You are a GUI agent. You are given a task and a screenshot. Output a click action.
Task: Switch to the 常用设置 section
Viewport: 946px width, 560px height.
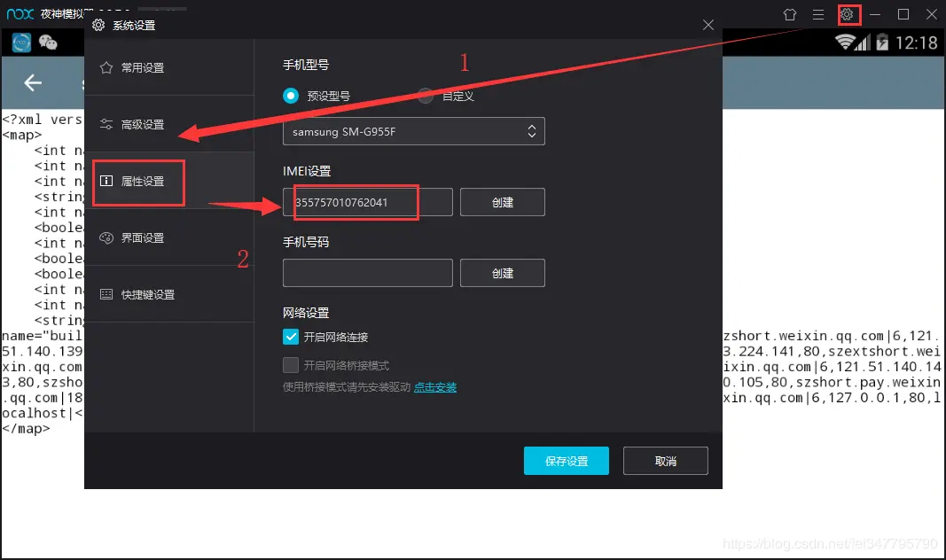(x=142, y=66)
